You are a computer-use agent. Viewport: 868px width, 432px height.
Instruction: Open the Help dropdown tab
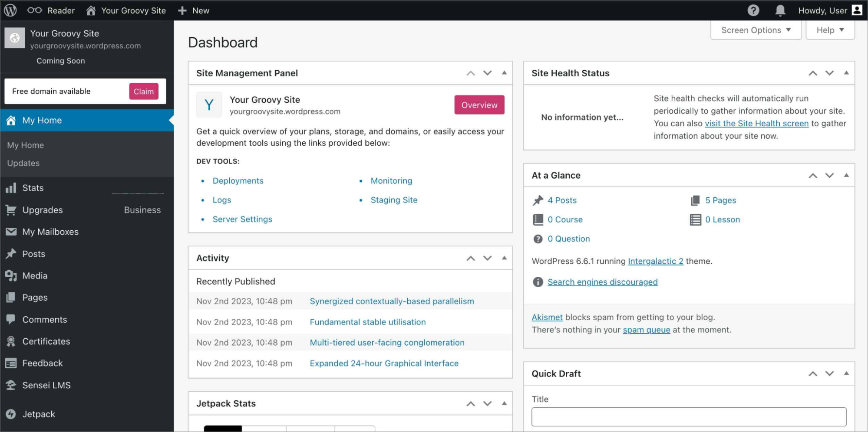830,30
